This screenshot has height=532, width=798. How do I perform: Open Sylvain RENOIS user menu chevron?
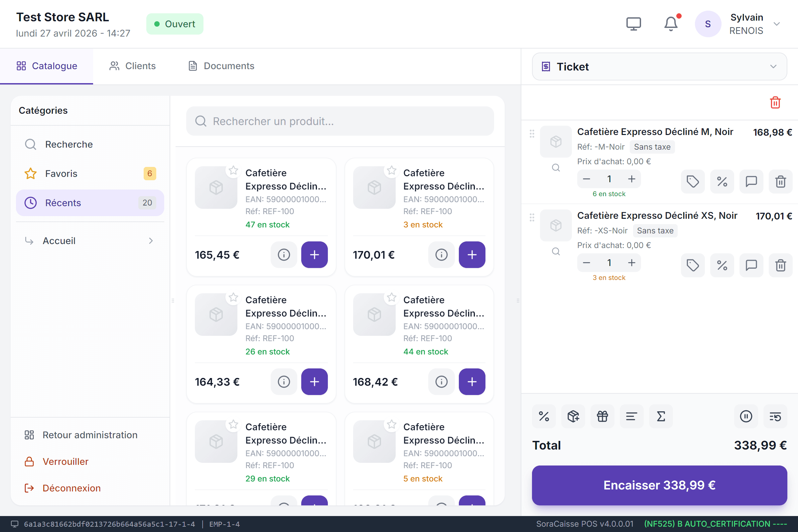click(x=777, y=24)
